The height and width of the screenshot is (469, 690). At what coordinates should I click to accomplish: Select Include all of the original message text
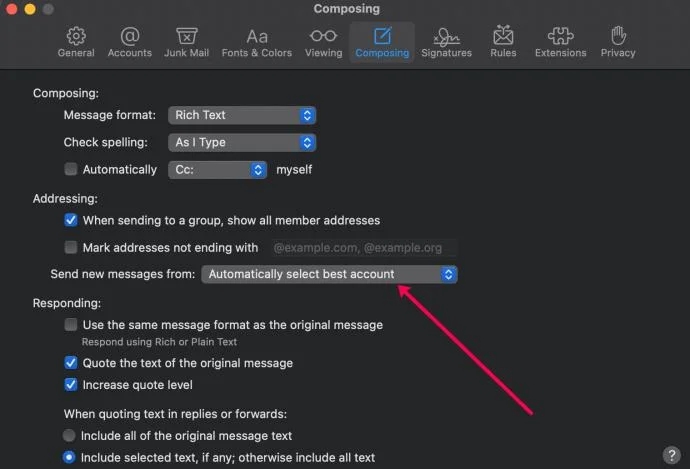[x=69, y=436]
